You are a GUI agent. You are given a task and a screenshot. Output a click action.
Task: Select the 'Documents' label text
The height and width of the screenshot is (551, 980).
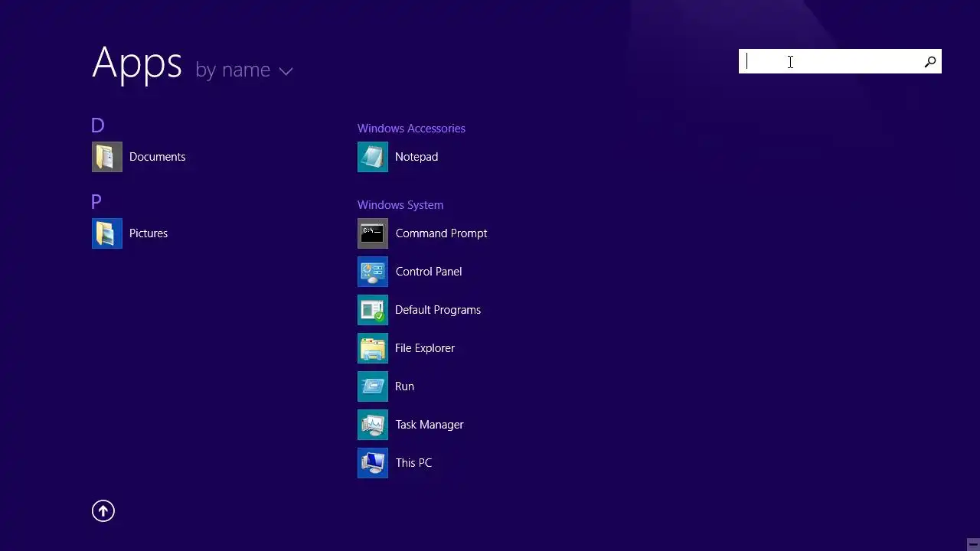(157, 157)
